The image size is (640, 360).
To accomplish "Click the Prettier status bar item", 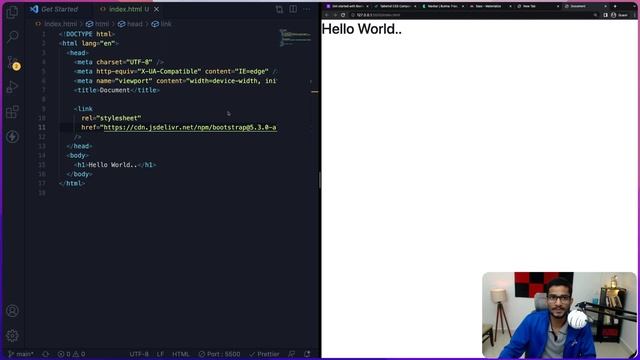I will pyautogui.click(x=264, y=354).
